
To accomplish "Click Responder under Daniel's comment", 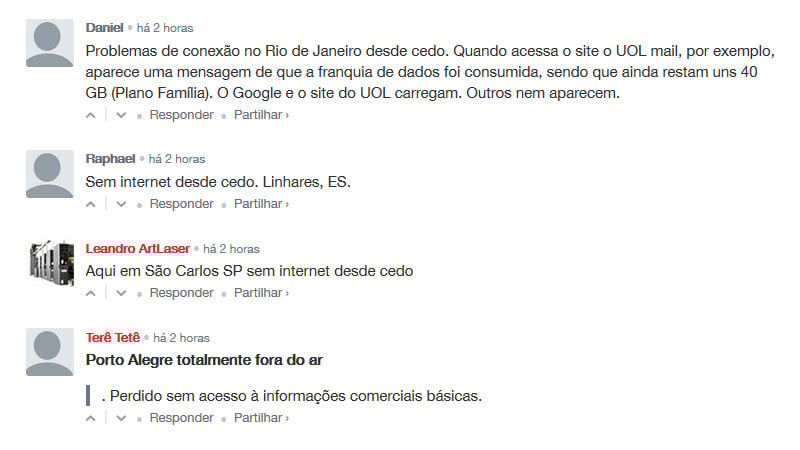I will 181,115.
